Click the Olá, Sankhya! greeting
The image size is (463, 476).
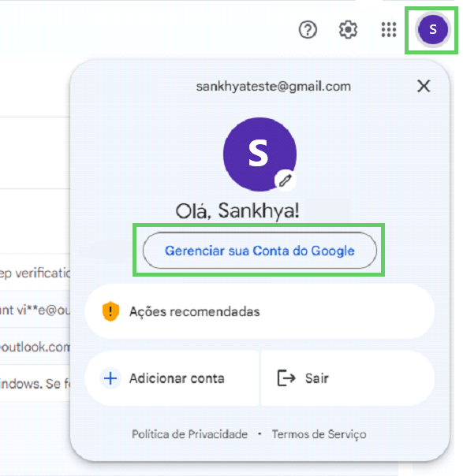[237, 211]
